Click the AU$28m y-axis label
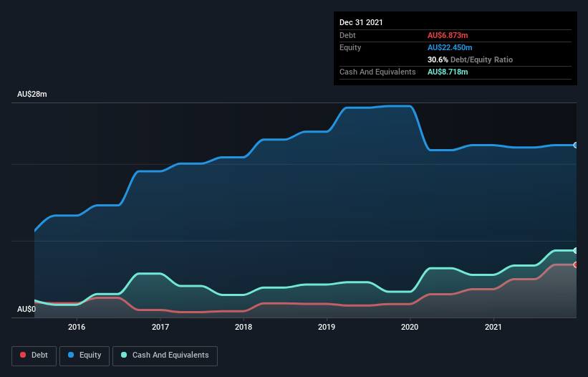 click(32, 94)
